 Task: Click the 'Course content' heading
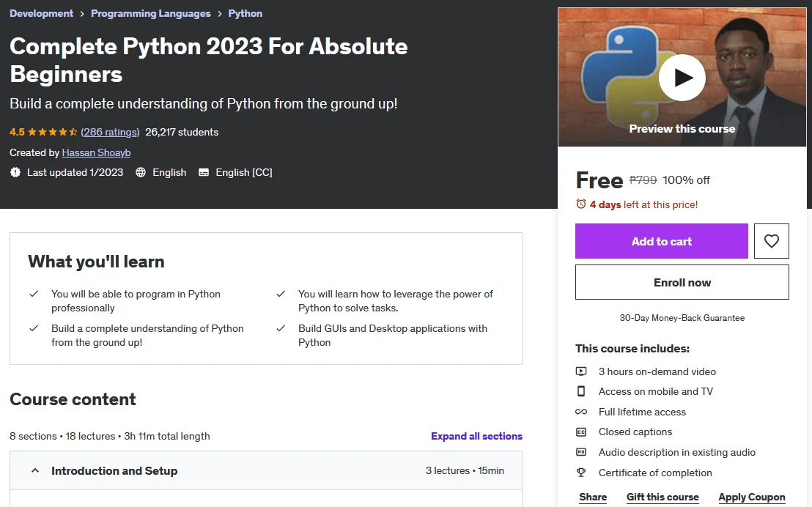click(x=73, y=399)
